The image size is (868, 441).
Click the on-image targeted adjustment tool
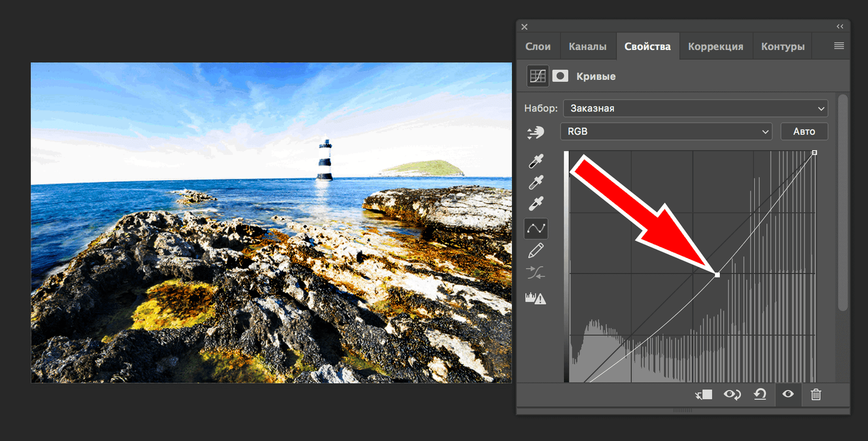[x=535, y=132]
